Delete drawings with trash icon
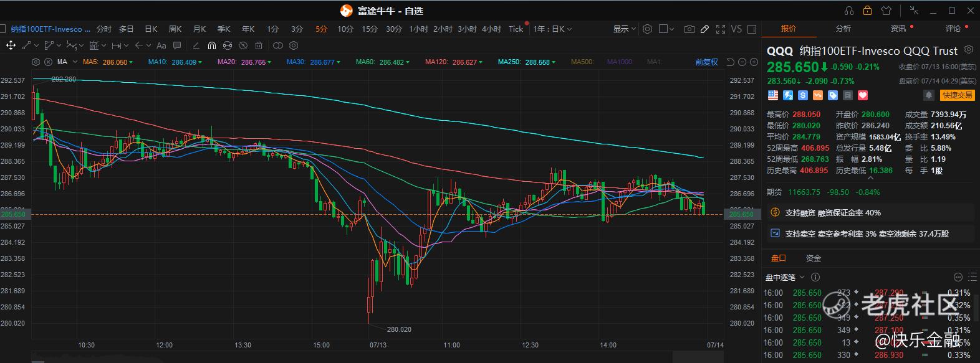The image size is (980, 363). [259, 45]
